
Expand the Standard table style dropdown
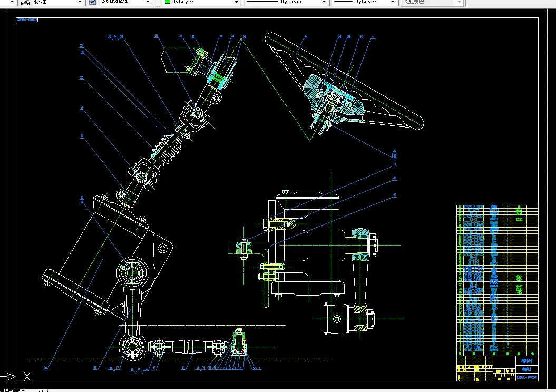(148, 2)
